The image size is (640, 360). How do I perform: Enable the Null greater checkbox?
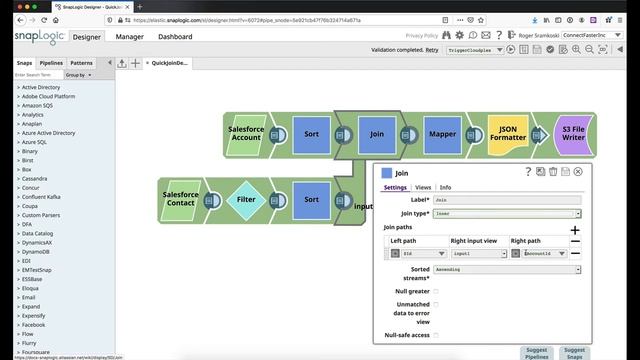click(x=436, y=291)
